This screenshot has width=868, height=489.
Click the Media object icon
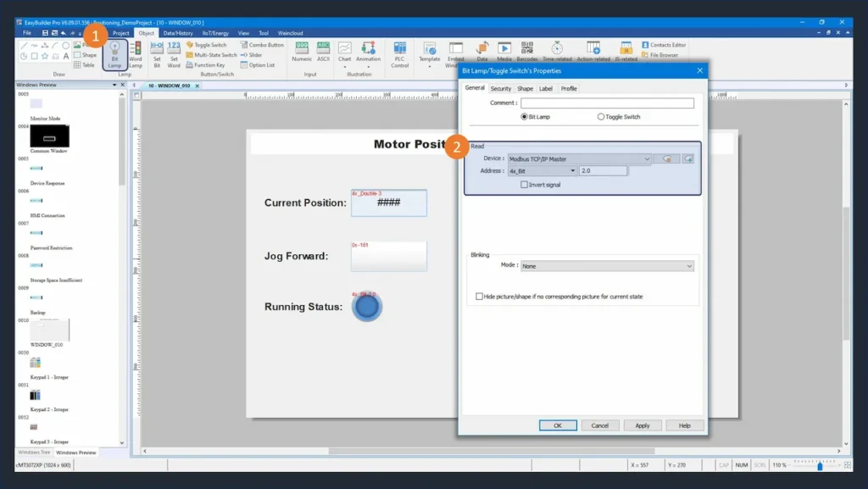pos(504,53)
